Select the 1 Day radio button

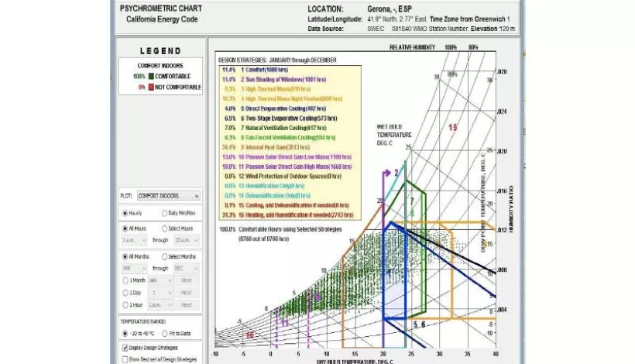pos(125,292)
